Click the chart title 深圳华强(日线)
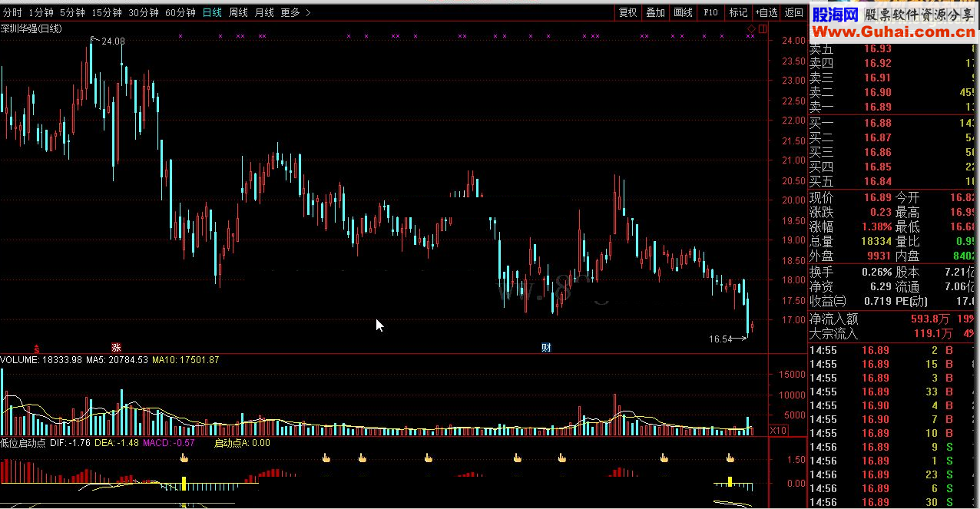Viewport: 980px width, 509px height. click(31, 28)
